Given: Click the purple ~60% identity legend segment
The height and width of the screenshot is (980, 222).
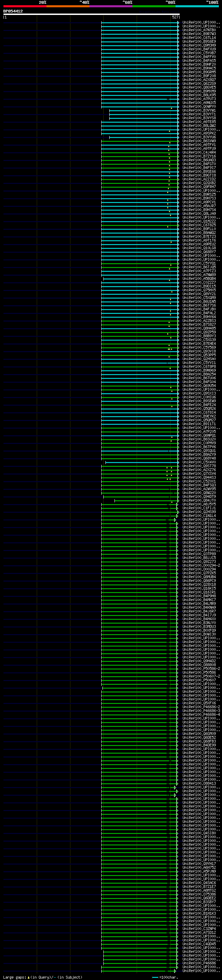Looking at the screenshot, I should click(x=111, y=6).
